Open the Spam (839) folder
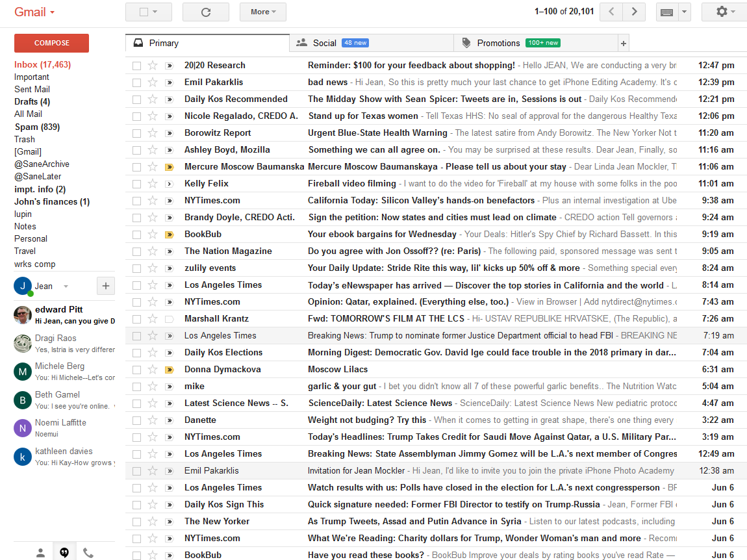The height and width of the screenshot is (560, 747). [37, 127]
